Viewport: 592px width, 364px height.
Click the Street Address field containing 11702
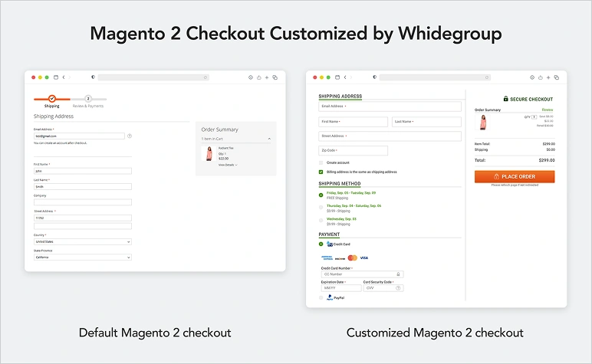[83, 218]
